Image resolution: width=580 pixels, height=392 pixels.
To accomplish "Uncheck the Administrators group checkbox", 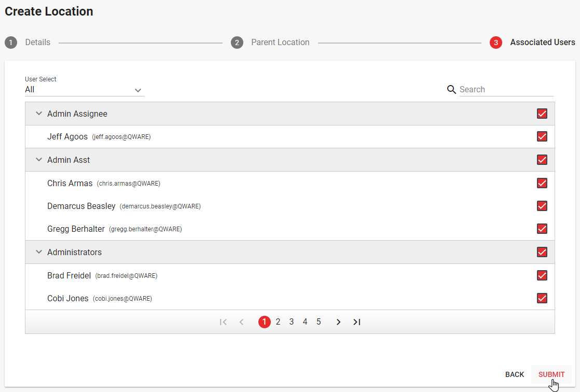I will [542, 252].
